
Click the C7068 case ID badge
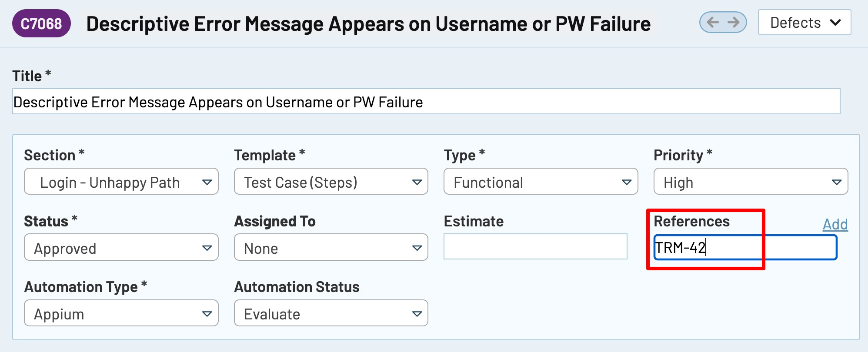tap(41, 23)
